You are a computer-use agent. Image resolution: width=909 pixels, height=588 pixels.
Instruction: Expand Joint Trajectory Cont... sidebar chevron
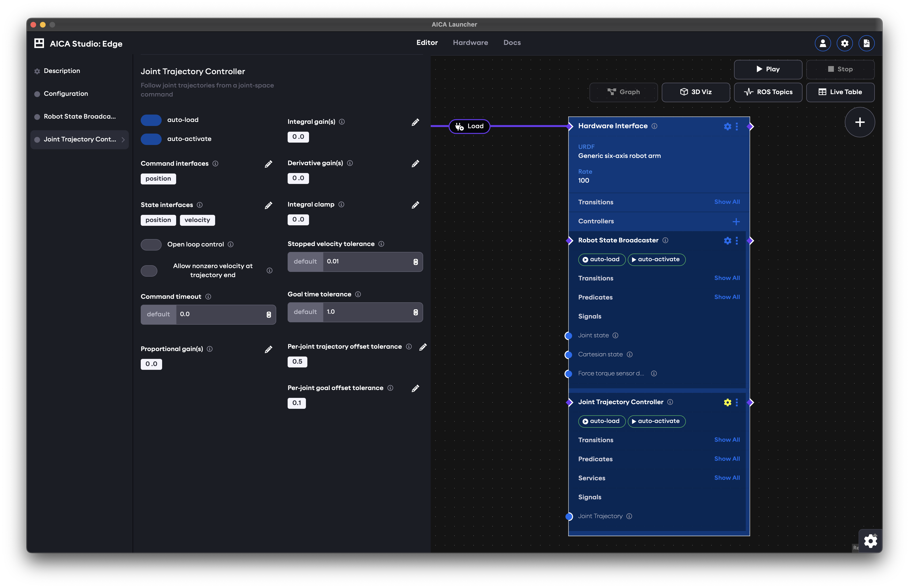(123, 140)
